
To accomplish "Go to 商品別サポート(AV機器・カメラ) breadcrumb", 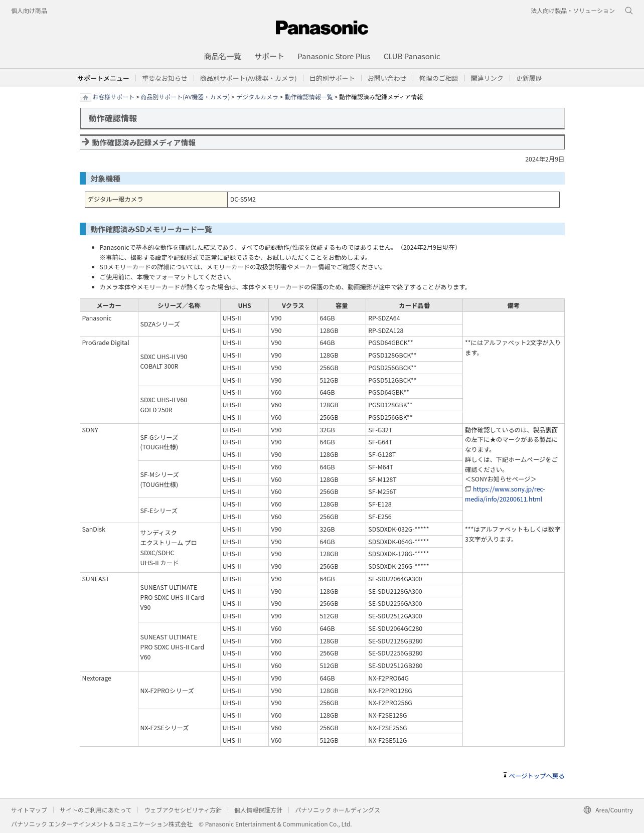I will pyautogui.click(x=185, y=97).
